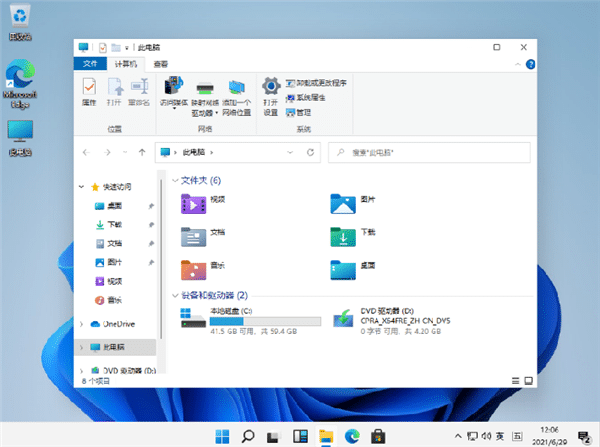Screen dimensions: 600x447
Task: Click the Up one level arrow
Action: [x=142, y=152]
